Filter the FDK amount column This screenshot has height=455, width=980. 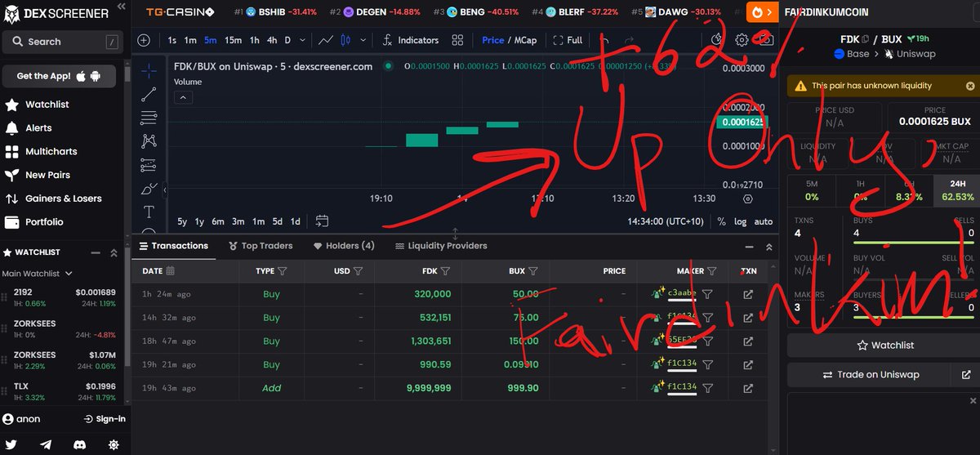point(445,270)
